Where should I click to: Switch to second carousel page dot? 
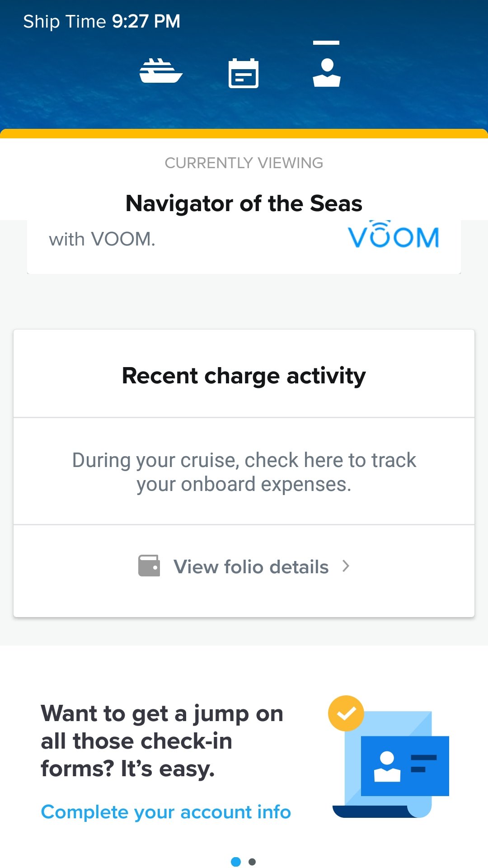pyautogui.click(x=252, y=862)
